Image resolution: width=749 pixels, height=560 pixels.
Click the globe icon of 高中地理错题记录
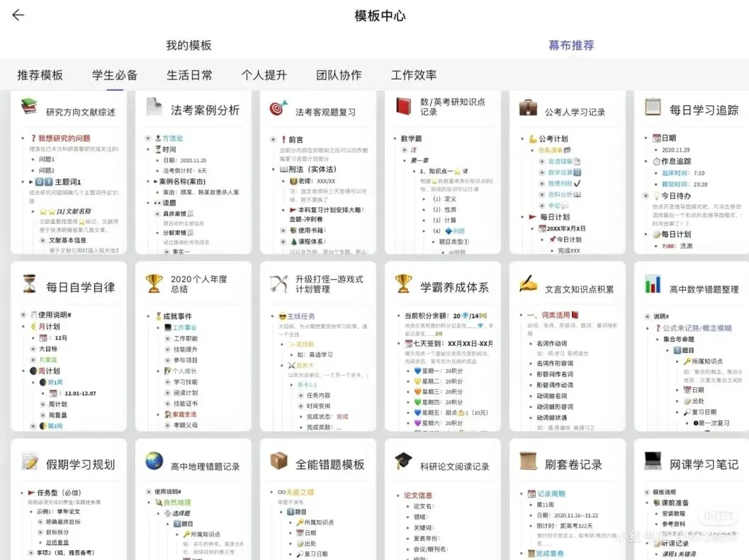154,461
